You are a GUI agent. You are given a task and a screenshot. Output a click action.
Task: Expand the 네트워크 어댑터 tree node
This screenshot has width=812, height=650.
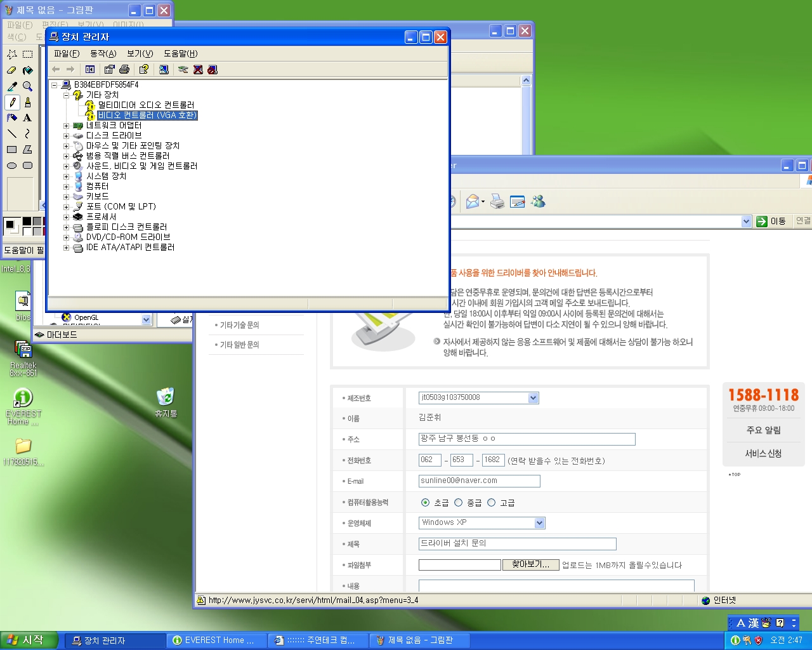pyautogui.click(x=66, y=126)
